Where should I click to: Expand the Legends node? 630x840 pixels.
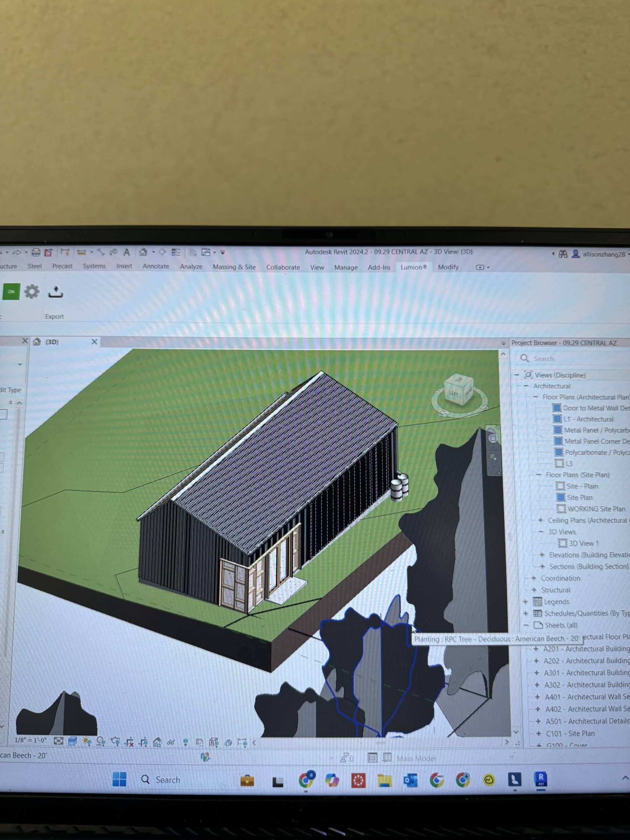pos(525,601)
